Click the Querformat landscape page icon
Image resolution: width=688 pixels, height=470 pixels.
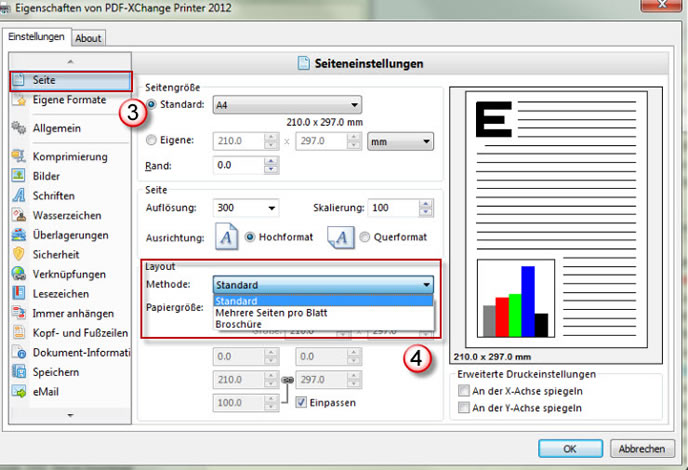pos(340,237)
